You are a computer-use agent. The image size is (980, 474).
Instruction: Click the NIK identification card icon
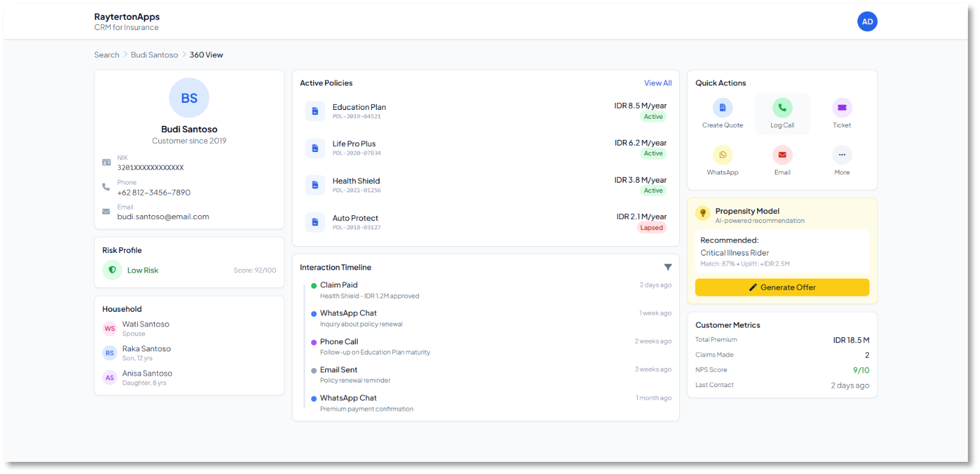[107, 162]
